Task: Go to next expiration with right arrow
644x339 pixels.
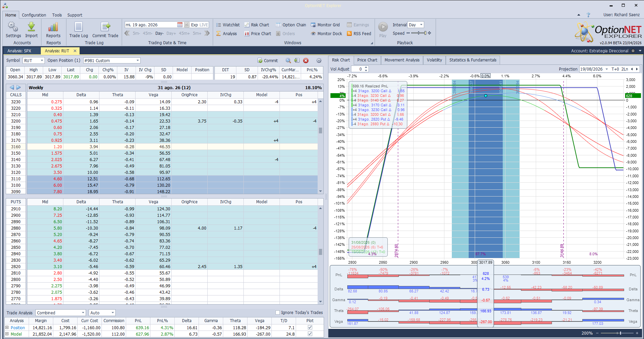Action: point(19,87)
